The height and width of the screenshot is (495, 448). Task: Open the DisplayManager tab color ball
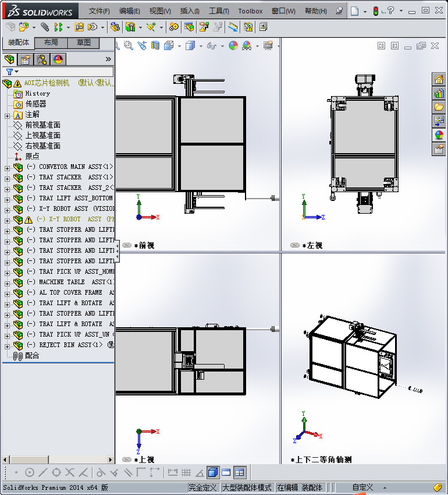(x=58, y=59)
